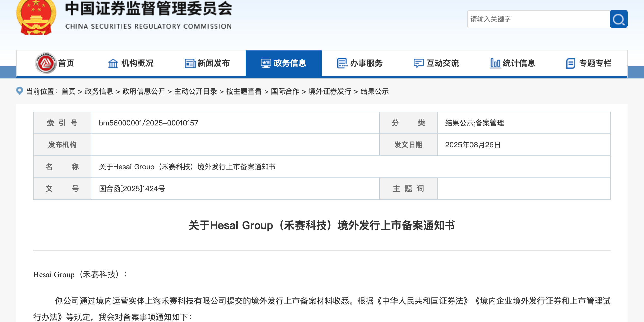The height and width of the screenshot is (322, 644).
Task: Click the bar chart icon beside 统计信息
Action: pyautogui.click(x=495, y=63)
